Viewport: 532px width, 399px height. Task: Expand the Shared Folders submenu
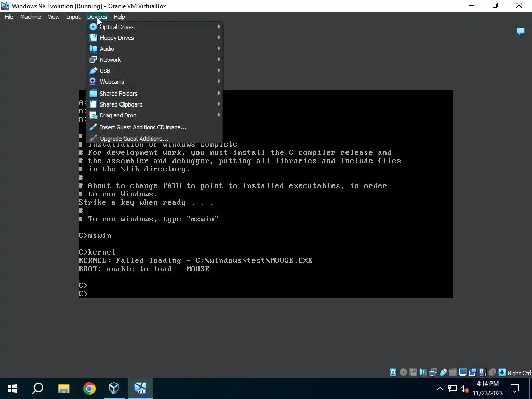click(155, 94)
